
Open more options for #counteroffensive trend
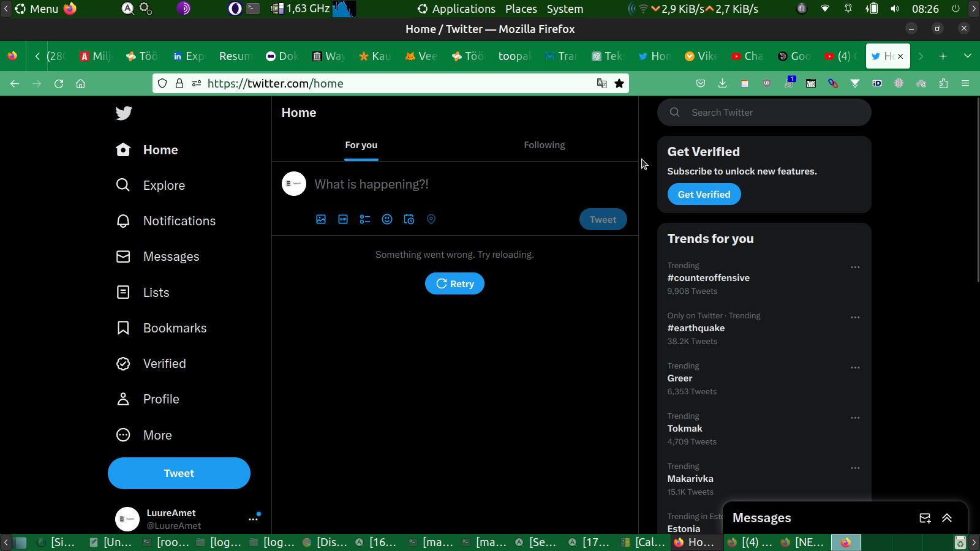855,267
